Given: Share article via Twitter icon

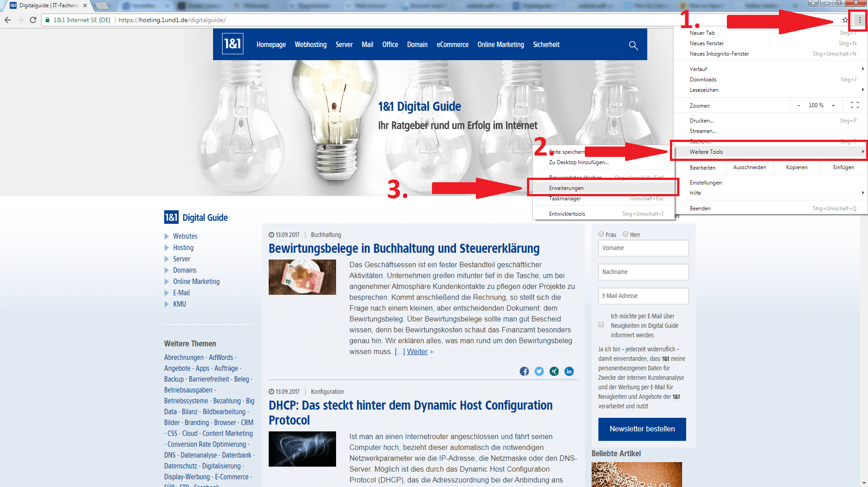Looking at the screenshot, I should [x=539, y=371].
